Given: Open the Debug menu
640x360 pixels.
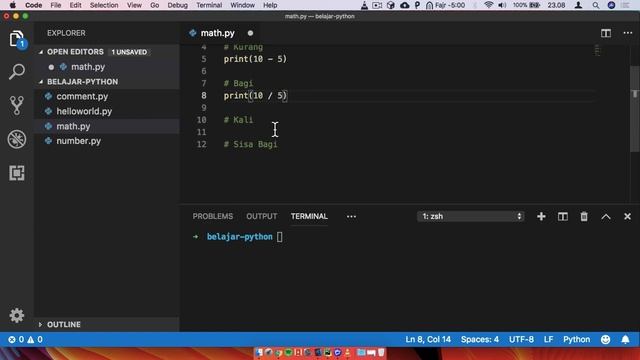Looking at the screenshot, I should [178, 5].
